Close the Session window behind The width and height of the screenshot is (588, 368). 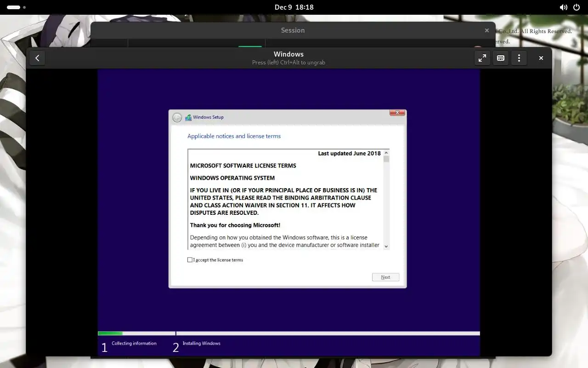click(x=487, y=30)
